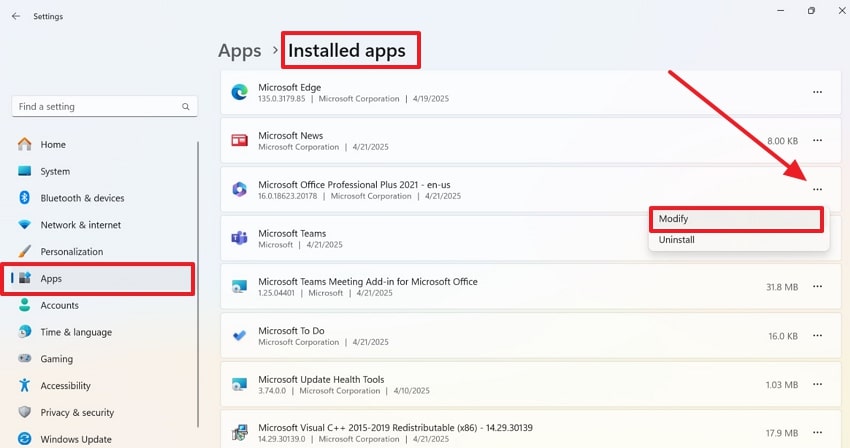Open more options for Microsoft News
Screen dimensions: 850x448
817,140
